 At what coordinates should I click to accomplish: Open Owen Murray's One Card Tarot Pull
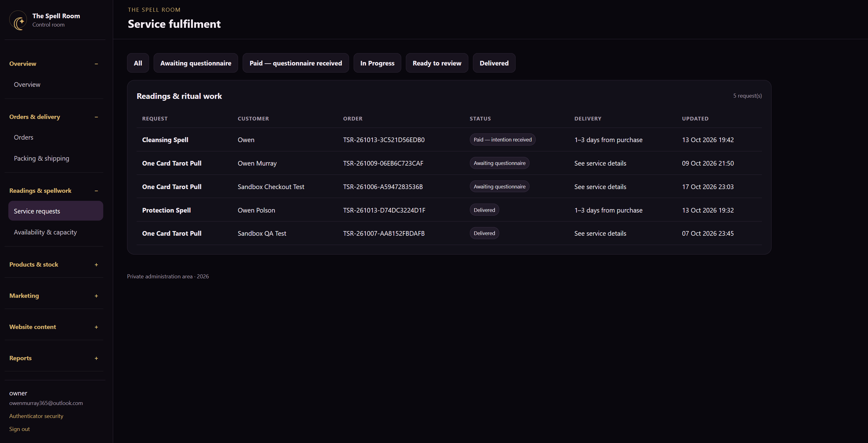(x=172, y=163)
